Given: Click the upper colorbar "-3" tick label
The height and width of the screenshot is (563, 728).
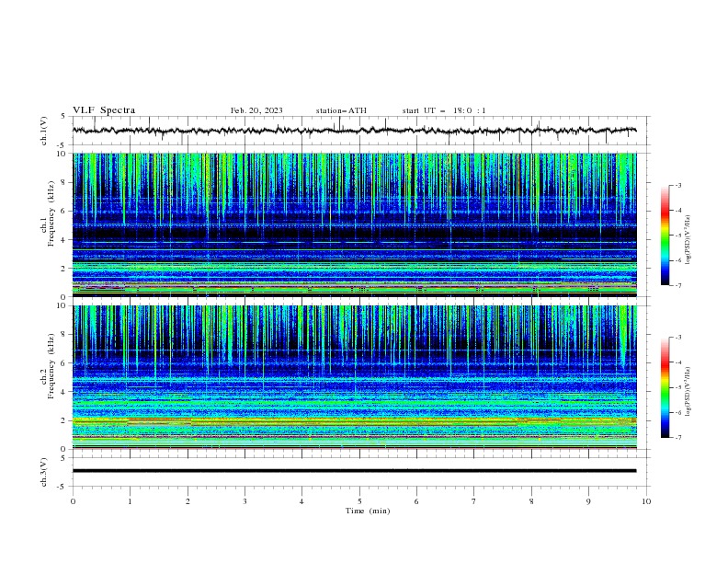Looking at the screenshot, I should click(x=678, y=185).
